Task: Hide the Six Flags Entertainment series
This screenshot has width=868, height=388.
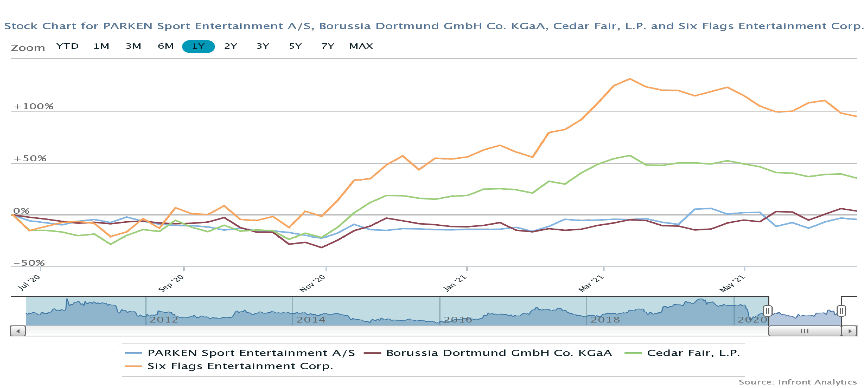Action: point(240,366)
